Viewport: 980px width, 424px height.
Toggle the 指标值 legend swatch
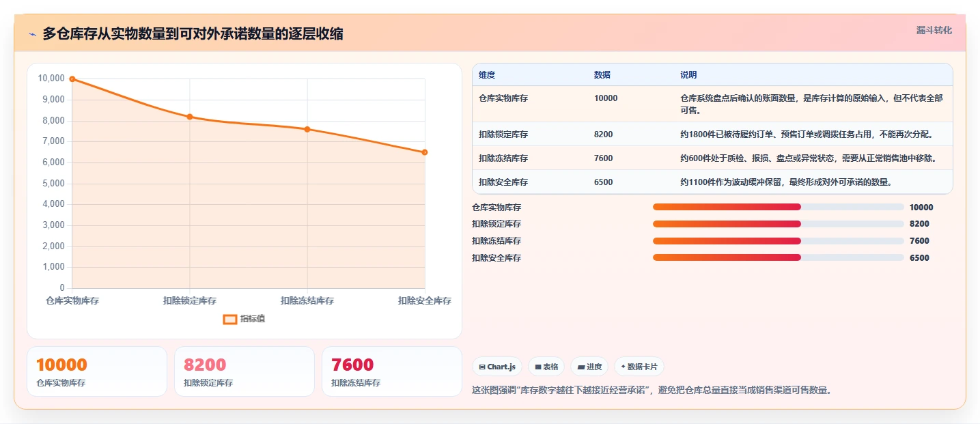[230, 319]
